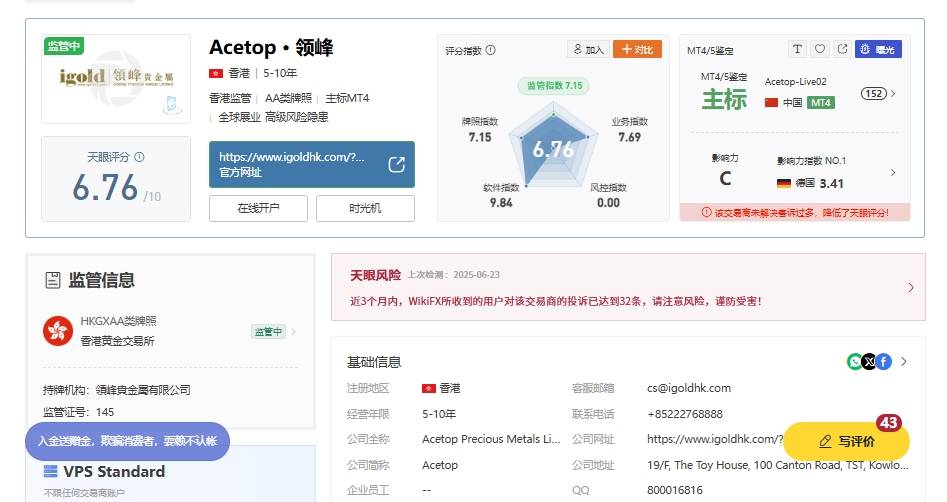Image resolution: width=947 pixels, height=502 pixels.
Task: Click the HKGXAA类牌照 license text
Action: point(118,321)
